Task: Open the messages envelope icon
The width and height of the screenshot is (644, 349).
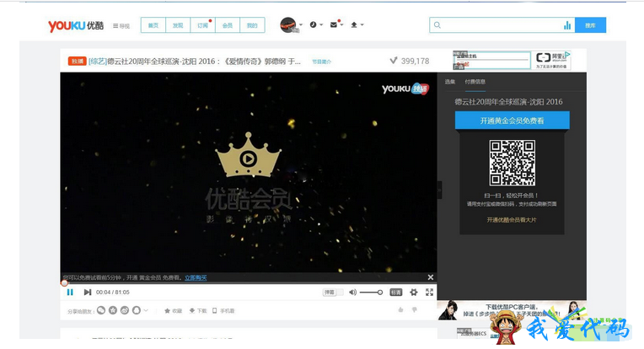Action: click(x=334, y=24)
